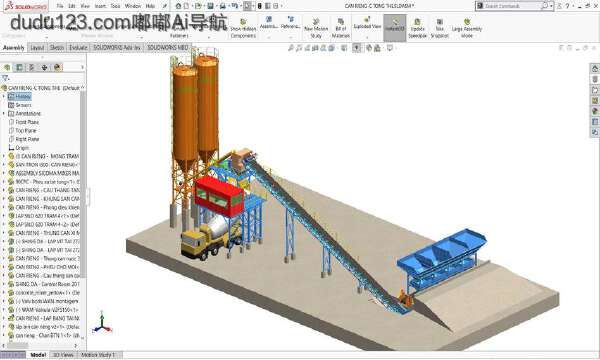This screenshot has width=600, height=360.
Task: Switch to Motion Study 1 bottom tab
Action: click(x=98, y=355)
